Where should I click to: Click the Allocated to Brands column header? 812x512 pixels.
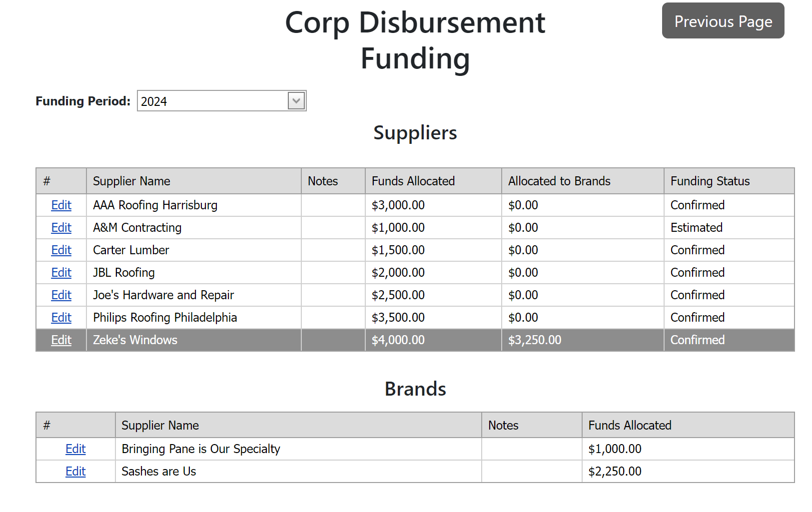[559, 181]
